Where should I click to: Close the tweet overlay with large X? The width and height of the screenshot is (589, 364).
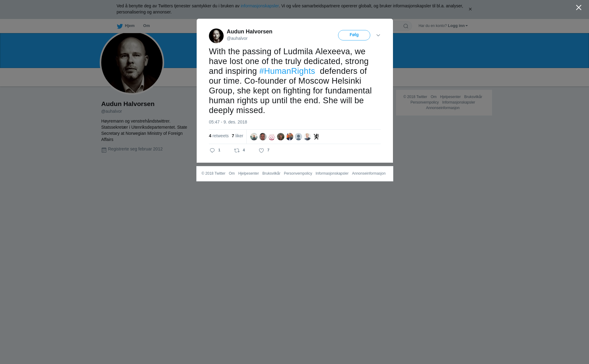(579, 8)
